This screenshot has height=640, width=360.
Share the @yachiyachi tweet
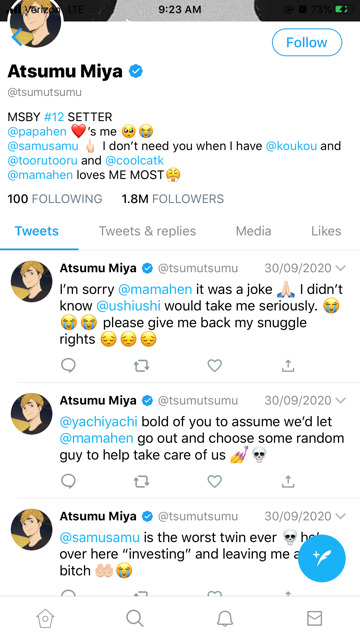click(288, 482)
